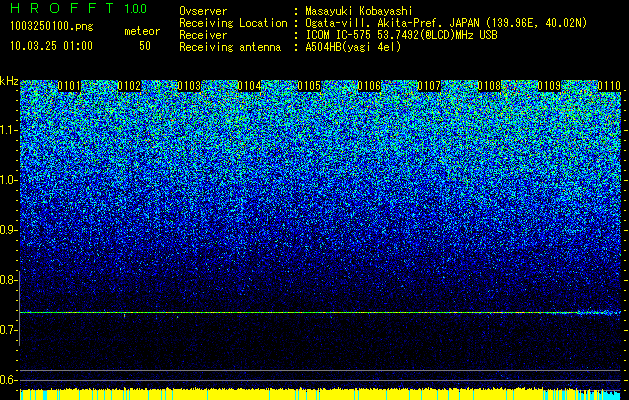This screenshot has height=400, width=629.
Task: Click the 0108 time marker
Action: click(489, 86)
